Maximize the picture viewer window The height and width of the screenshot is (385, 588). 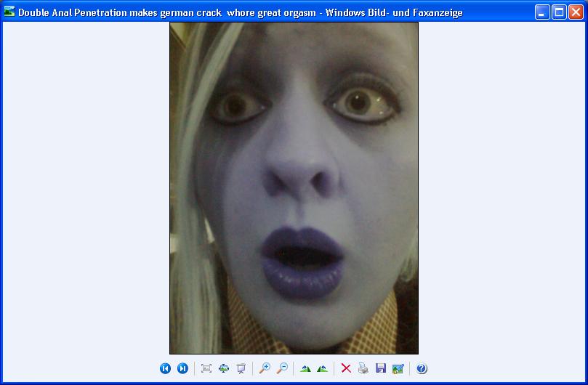pyautogui.click(x=559, y=12)
